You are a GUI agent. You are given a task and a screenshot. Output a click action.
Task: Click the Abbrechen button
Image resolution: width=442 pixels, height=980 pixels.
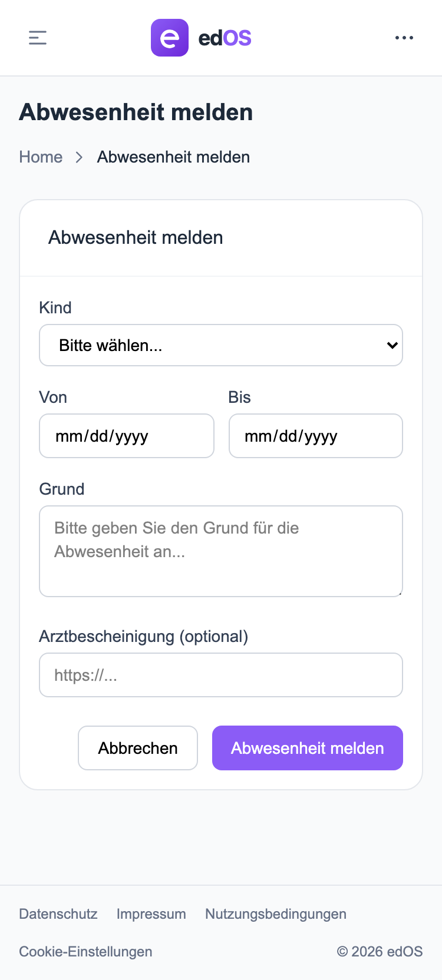[x=137, y=748]
